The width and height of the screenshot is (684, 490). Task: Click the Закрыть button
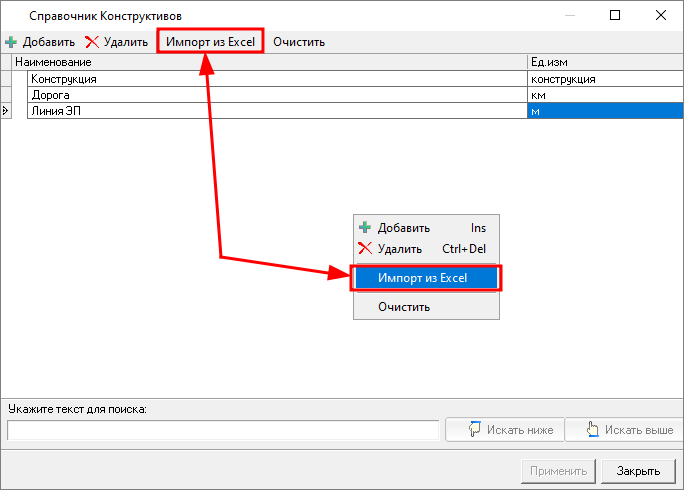pos(638,471)
